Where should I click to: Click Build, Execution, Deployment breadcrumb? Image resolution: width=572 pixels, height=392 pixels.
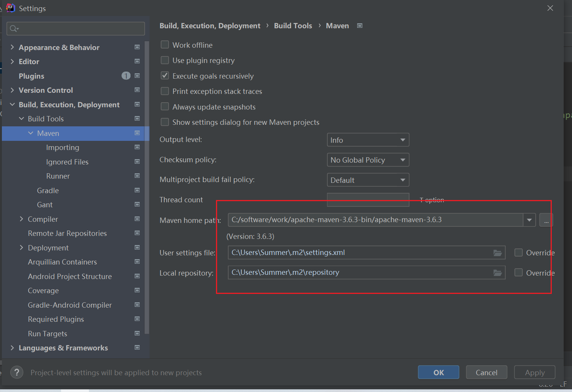tap(210, 26)
